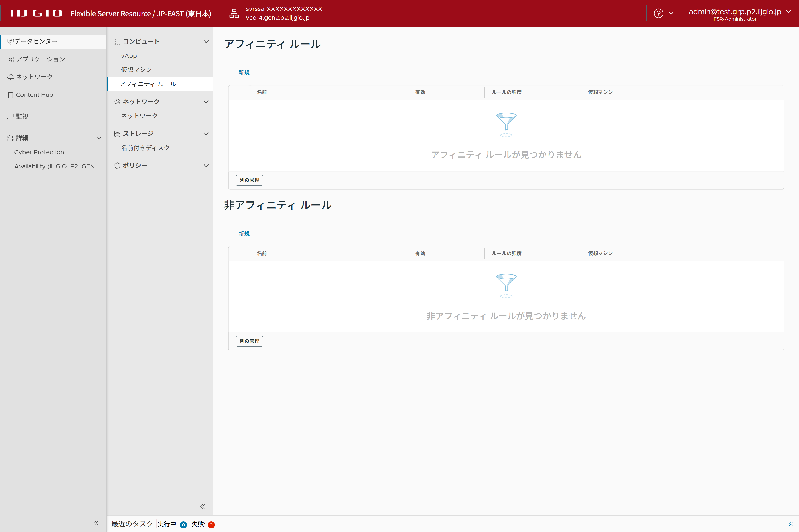799x532 pixels.
Task: Collapse the コンピュート section
Action: pyautogui.click(x=206, y=41)
